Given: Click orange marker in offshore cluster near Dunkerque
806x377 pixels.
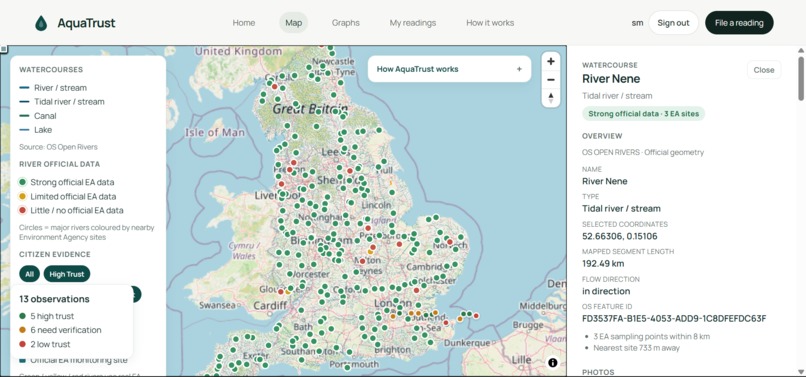Looking at the screenshot, I should tap(460, 319).
